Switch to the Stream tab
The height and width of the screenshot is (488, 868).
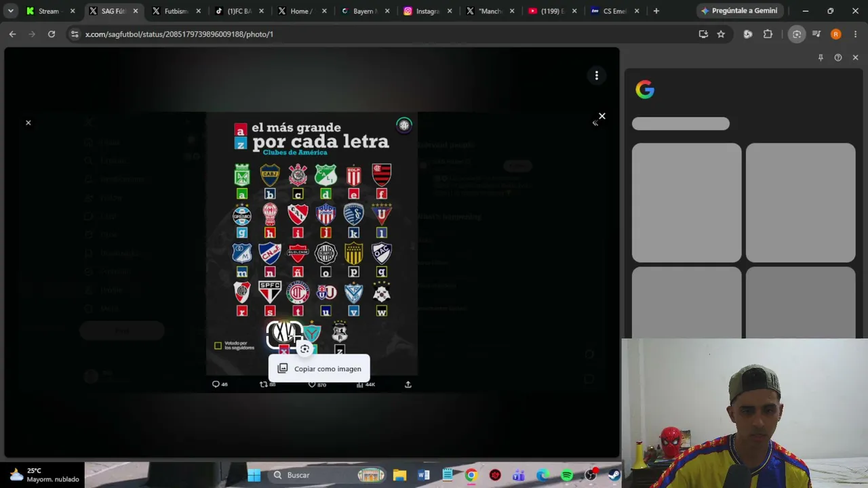(49, 11)
